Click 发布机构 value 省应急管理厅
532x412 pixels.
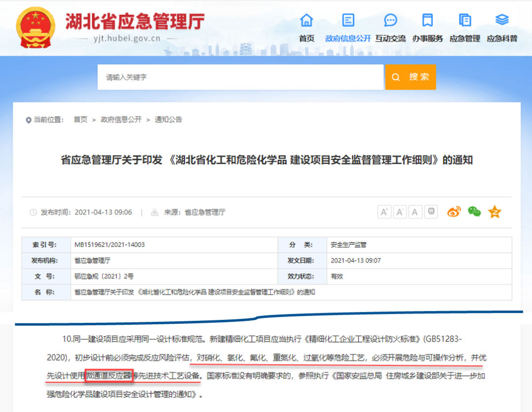click(x=92, y=261)
